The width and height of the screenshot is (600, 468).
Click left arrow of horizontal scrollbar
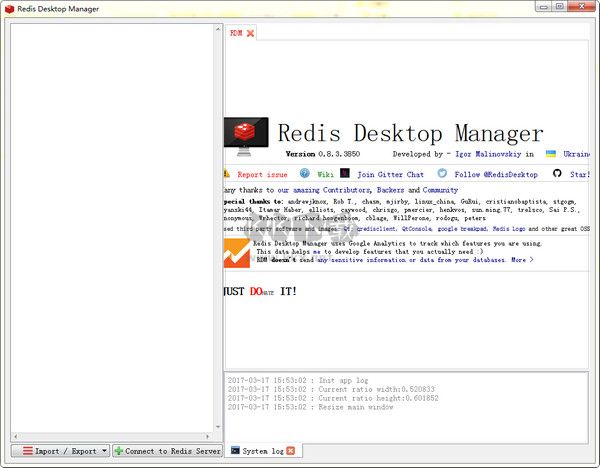15,436
